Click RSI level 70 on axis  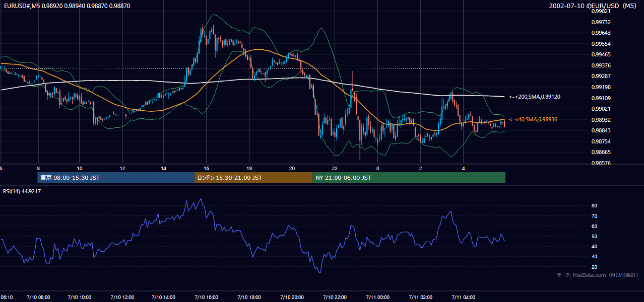coord(594,216)
